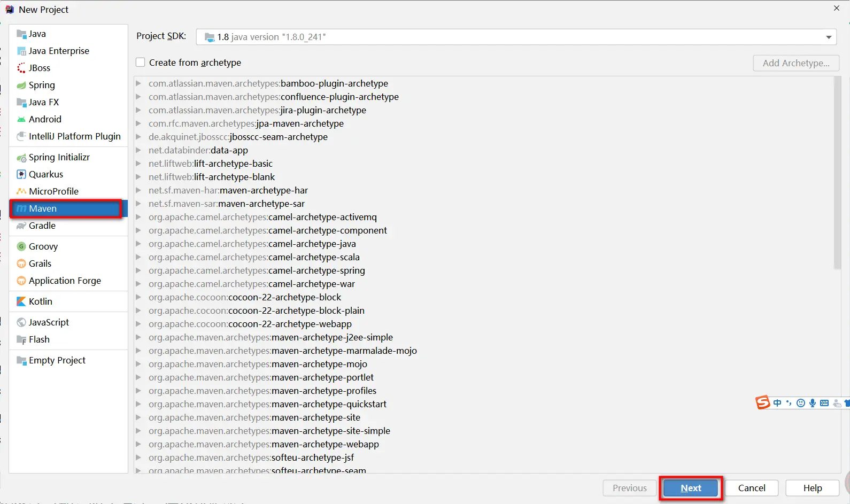This screenshot has height=504, width=850.
Task: Click the Add Archetype button
Action: tap(796, 63)
